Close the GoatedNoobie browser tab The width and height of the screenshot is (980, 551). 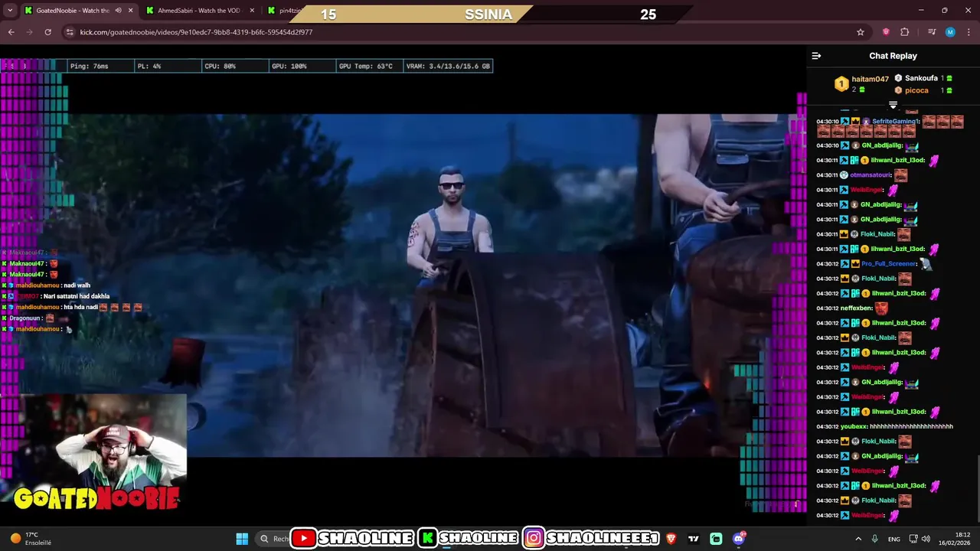[x=130, y=11]
